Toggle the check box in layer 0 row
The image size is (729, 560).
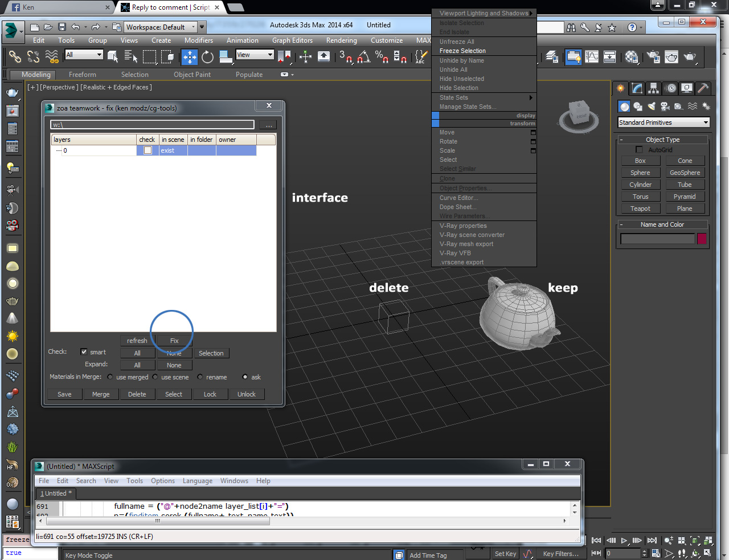[148, 150]
